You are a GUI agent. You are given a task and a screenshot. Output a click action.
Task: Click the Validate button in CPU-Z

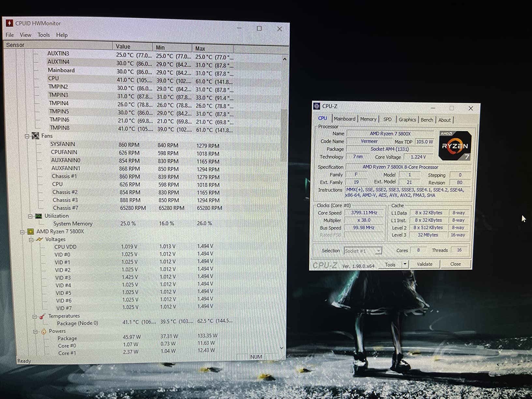pos(424,264)
